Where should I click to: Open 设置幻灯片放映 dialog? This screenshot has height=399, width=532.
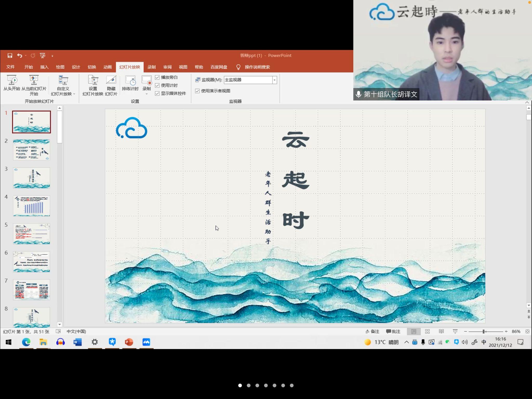click(93, 80)
